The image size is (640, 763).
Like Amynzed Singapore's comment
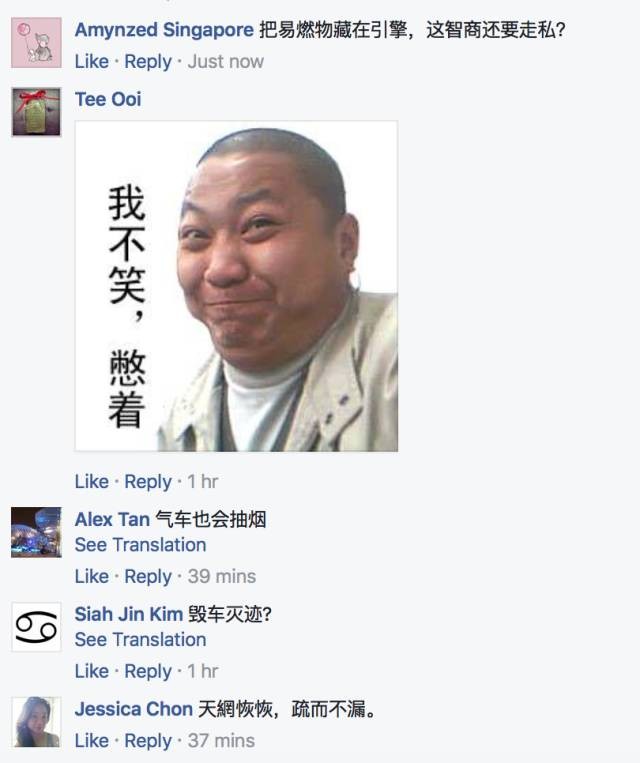point(91,61)
